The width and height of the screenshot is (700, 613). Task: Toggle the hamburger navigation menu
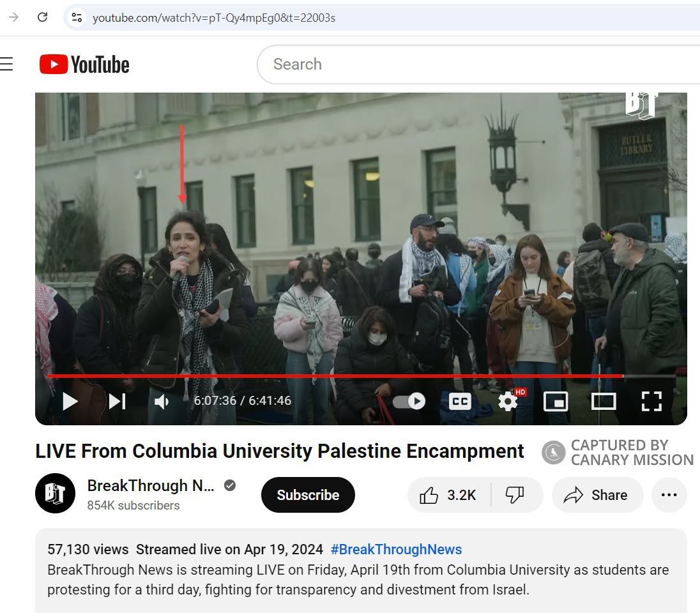click(x=6, y=64)
